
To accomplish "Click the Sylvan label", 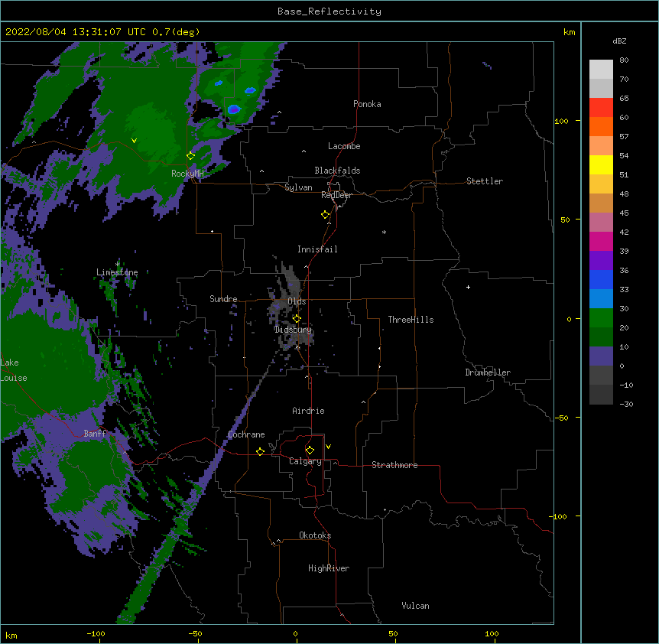I will 298,187.
